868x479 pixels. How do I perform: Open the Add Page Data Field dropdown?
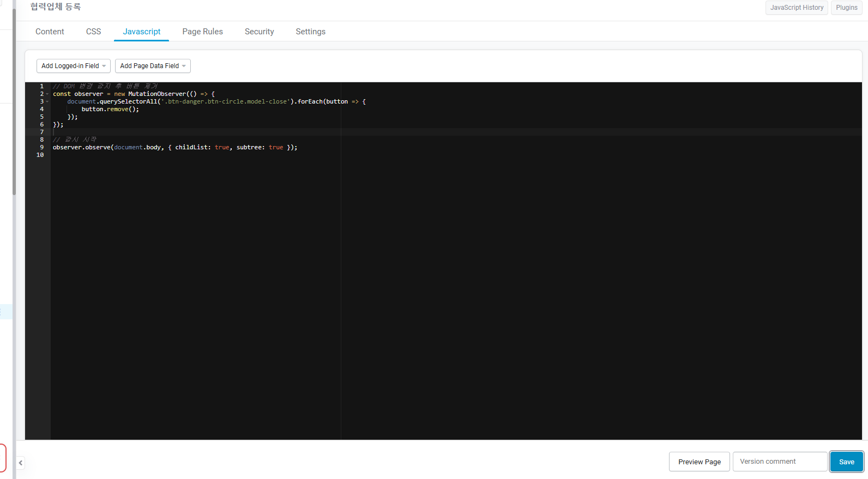pos(153,66)
